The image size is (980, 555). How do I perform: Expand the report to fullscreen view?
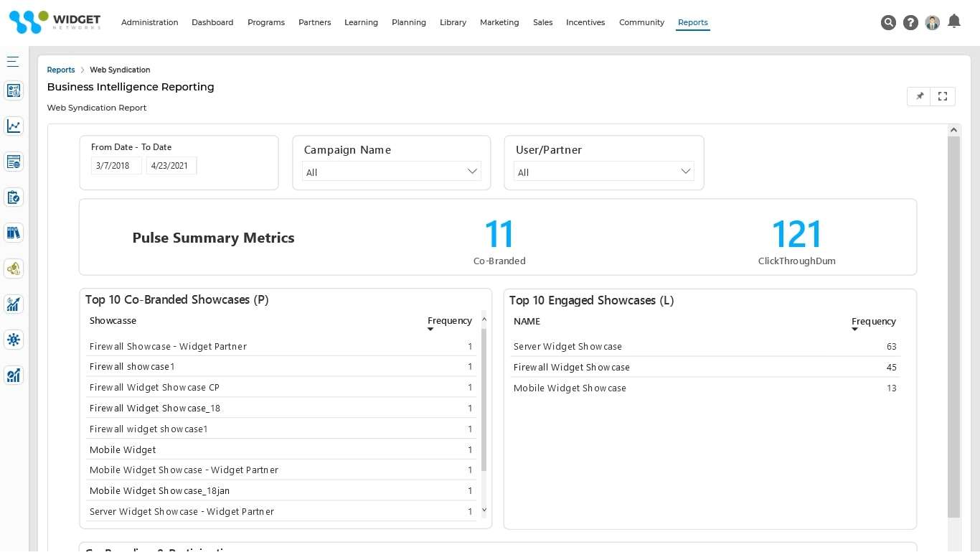[942, 95]
